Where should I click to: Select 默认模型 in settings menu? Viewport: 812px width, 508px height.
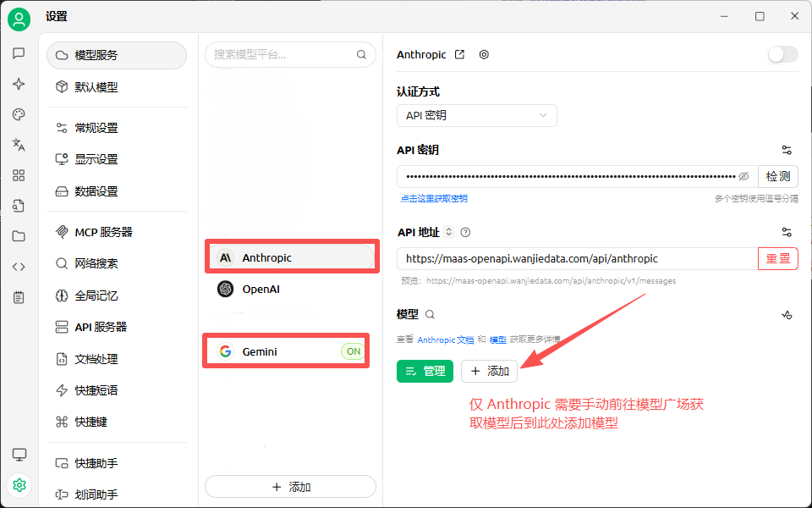(x=96, y=86)
